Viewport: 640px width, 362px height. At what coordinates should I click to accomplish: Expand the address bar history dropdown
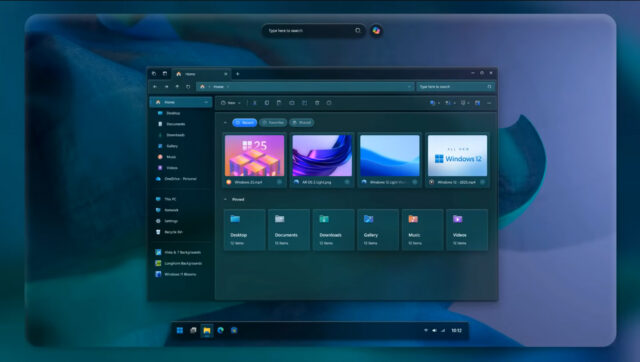pos(409,87)
